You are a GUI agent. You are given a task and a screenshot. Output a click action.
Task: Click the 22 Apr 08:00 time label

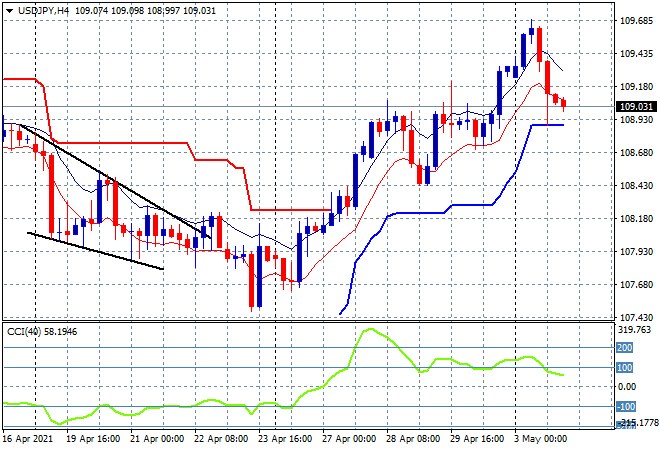click(221, 439)
